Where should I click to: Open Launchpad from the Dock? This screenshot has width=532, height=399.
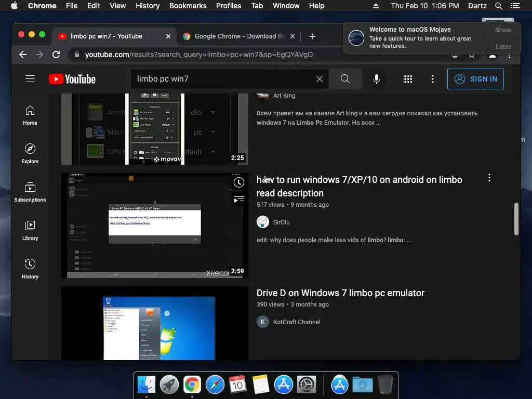(169, 385)
